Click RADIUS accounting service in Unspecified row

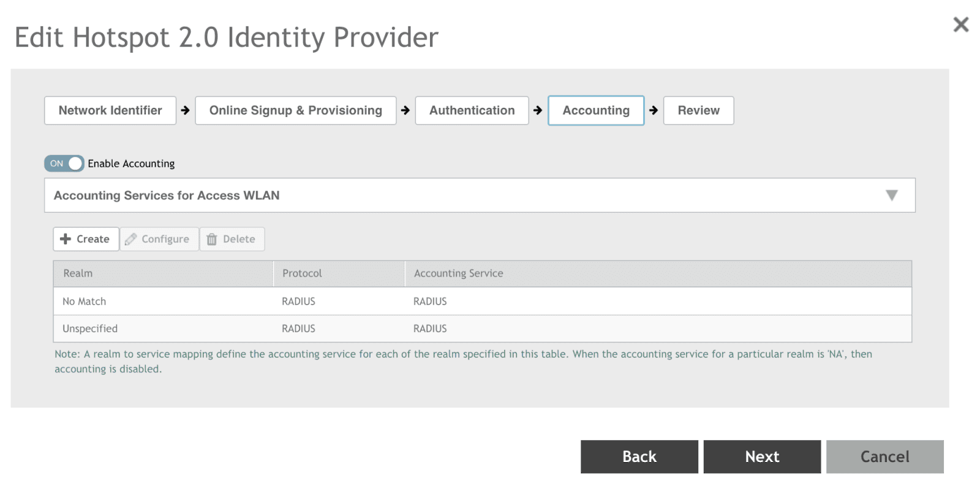[430, 328]
